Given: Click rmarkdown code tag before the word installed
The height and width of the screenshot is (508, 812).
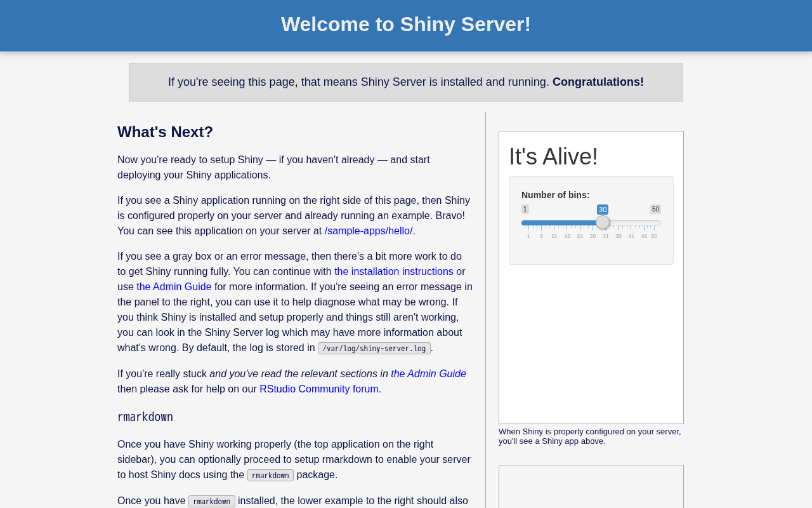Looking at the screenshot, I should (x=212, y=502).
